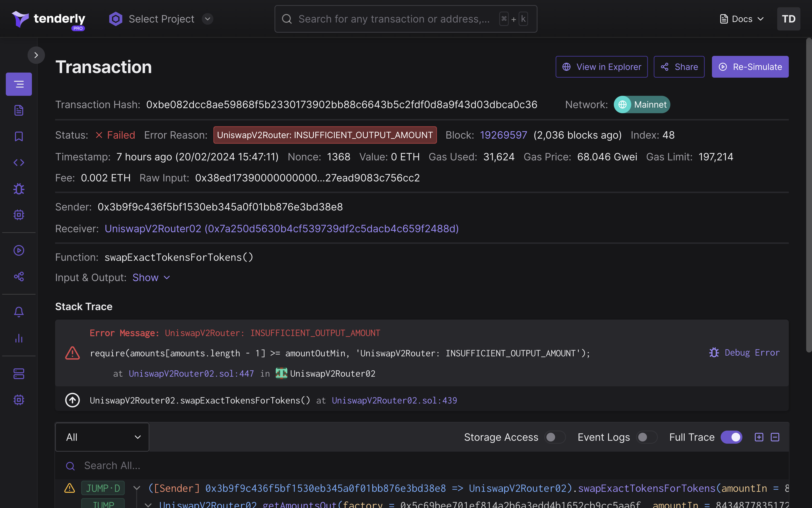The image size is (812, 508).
Task: Collapse the getAmountsOut trace row
Action: pyautogui.click(x=148, y=505)
